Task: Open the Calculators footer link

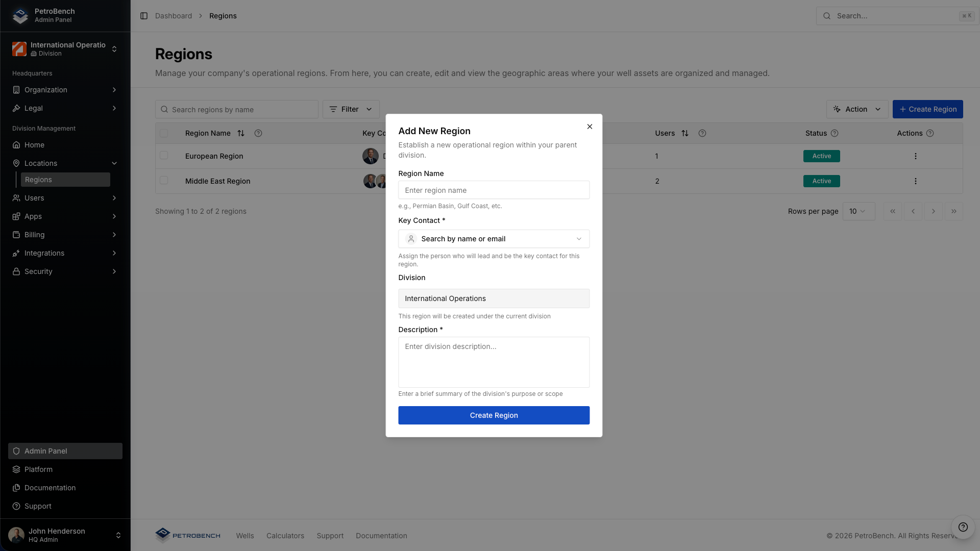Action: (285, 536)
